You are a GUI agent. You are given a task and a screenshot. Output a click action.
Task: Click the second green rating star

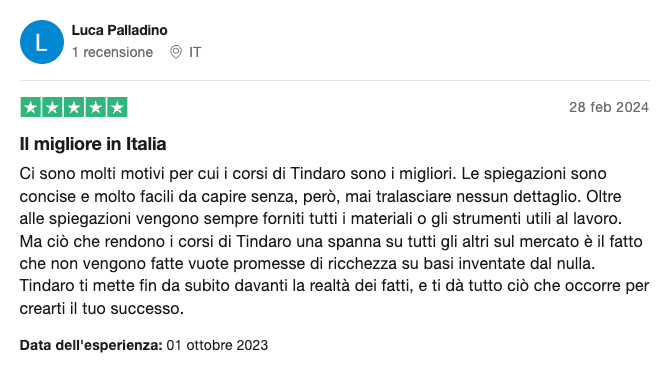[52, 107]
